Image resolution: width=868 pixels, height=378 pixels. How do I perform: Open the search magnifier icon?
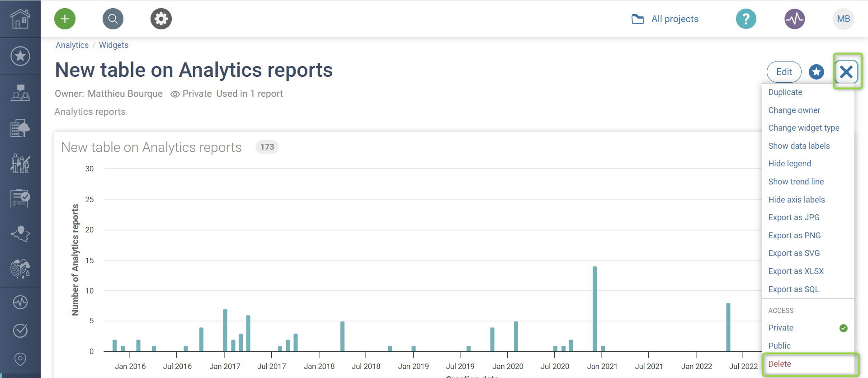(x=113, y=19)
